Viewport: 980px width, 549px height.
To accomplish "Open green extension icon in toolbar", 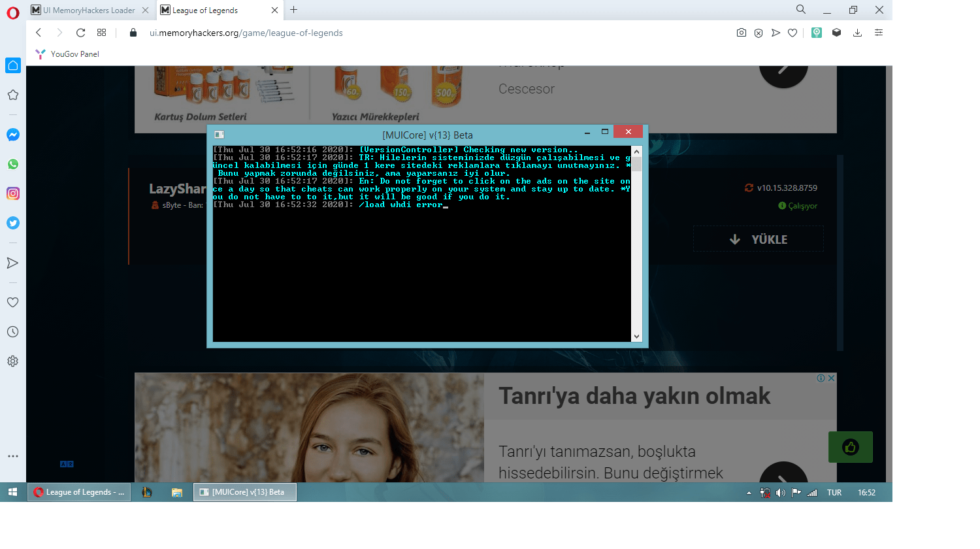I will tap(817, 33).
